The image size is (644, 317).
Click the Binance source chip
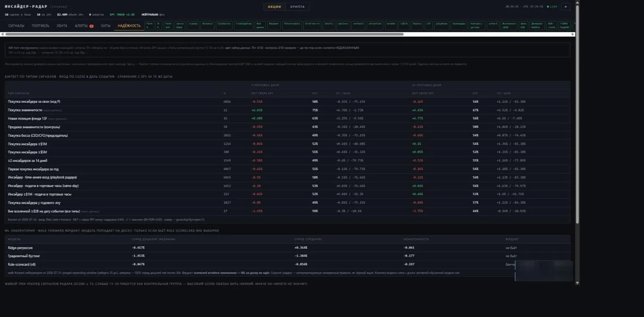tap(207, 26)
